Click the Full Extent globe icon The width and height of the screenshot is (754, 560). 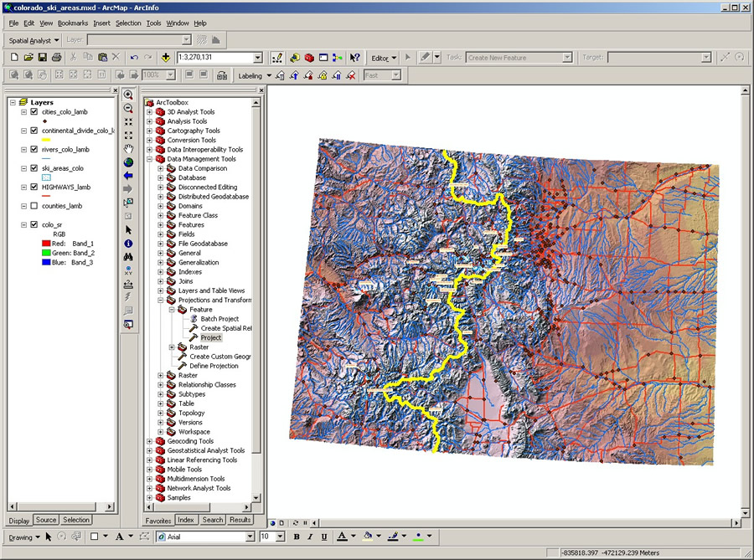[x=128, y=162]
